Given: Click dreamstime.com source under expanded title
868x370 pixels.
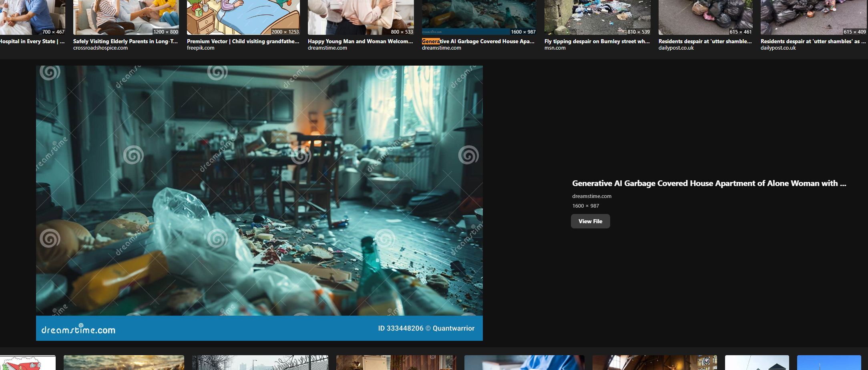Looking at the screenshot, I should [592, 196].
